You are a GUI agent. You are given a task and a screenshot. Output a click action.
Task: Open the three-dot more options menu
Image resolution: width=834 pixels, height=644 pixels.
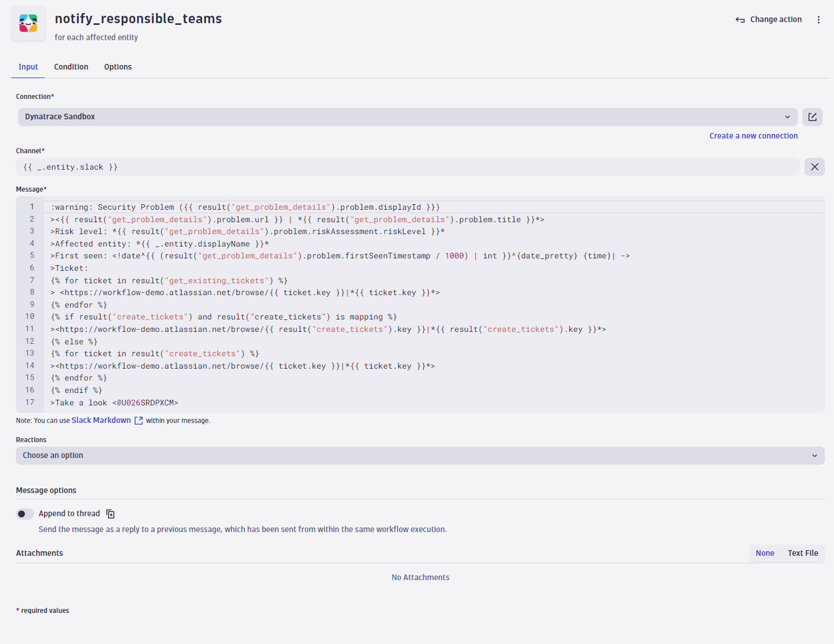tap(818, 20)
